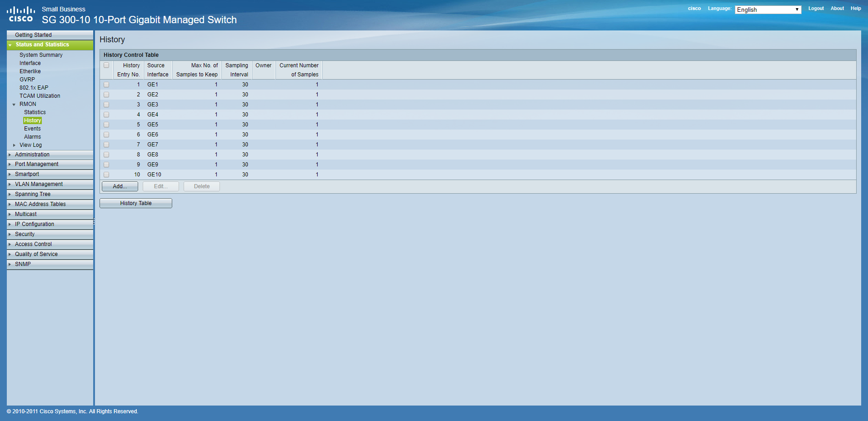The width and height of the screenshot is (868, 421).
Task: Tick the checkbox for GE1 history entry
Action: 106,85
